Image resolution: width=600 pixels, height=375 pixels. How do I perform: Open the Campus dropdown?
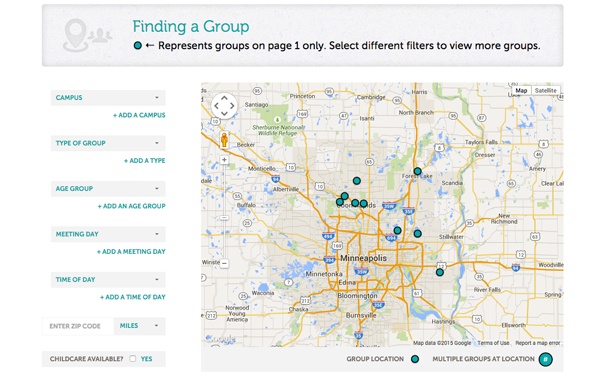tap(108, 98)
